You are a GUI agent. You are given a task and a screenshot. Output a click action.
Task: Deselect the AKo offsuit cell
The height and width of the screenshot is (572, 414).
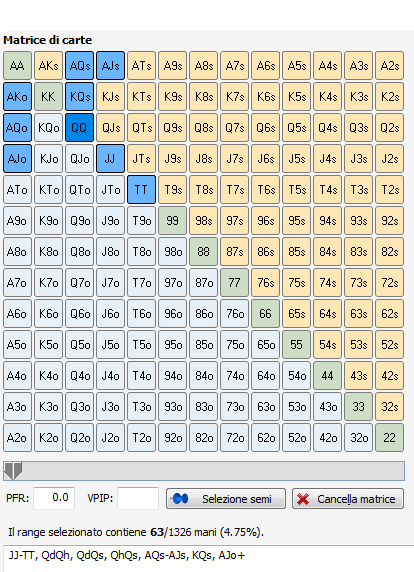[x=18, y=97]
